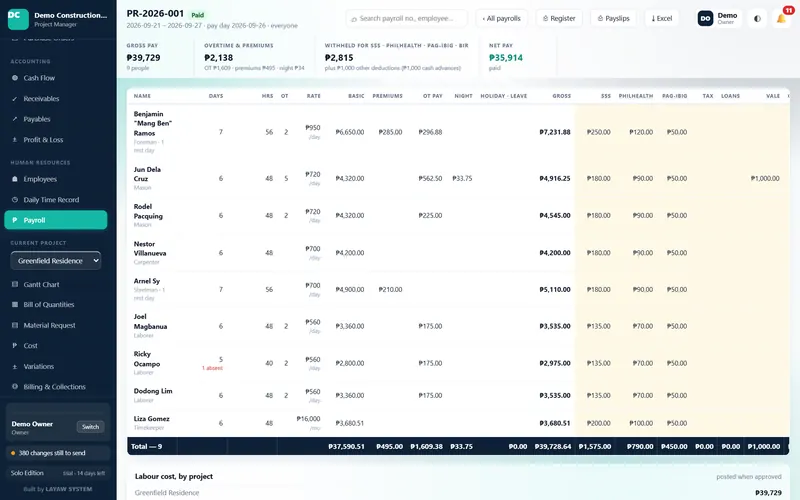This screenshot has width=800, height=500.
Task: Click the Paid status badge
Action: click(x=197, y=15)
